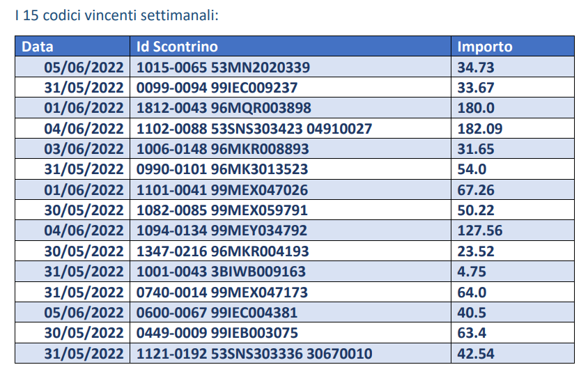Select amount 180.0
588x374 pixels.
tap(476, 108)
